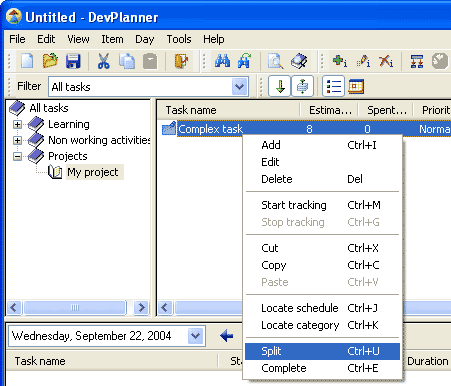Open the Edit menu

(x=46, y=39)
